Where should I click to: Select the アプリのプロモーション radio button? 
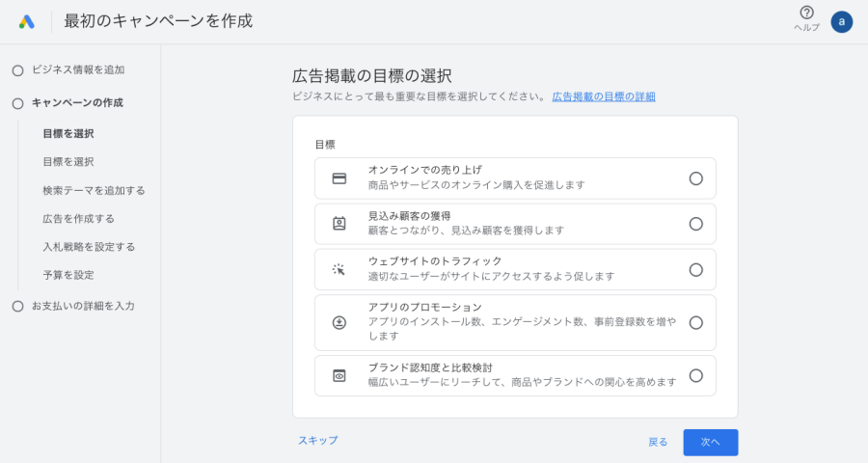(695, 322)
